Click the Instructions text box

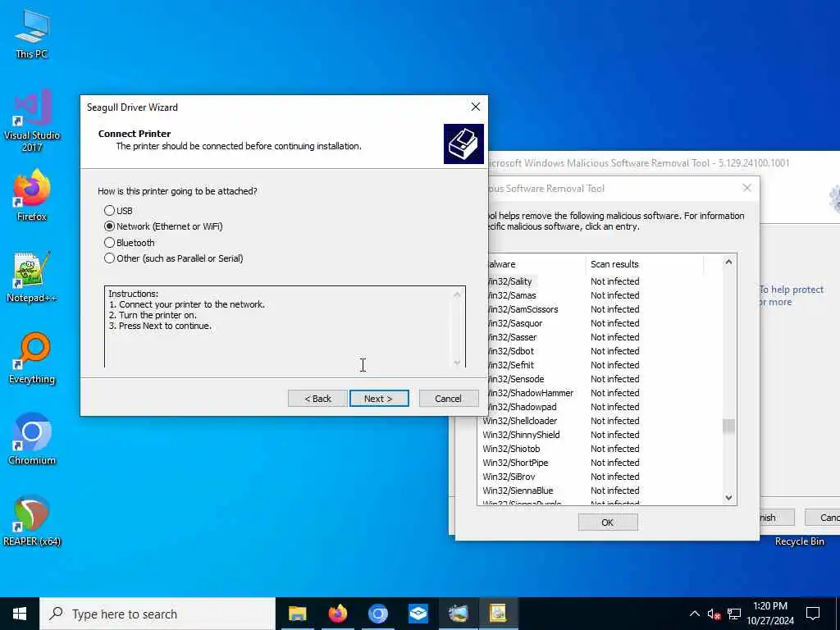[x=285, y=327]
